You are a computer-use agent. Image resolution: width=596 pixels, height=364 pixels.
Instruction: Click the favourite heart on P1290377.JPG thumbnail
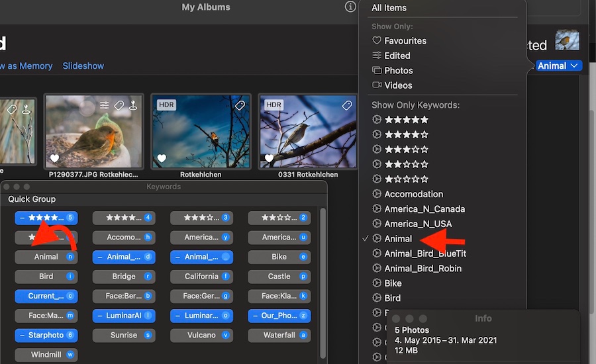click(55, 158)
